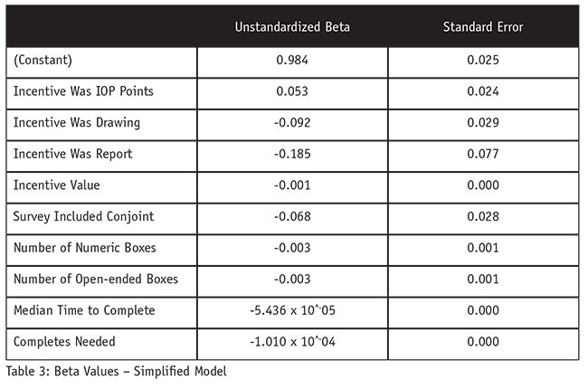Click the standard error value 0.077

pyautogui.click(x=483, y=154)
